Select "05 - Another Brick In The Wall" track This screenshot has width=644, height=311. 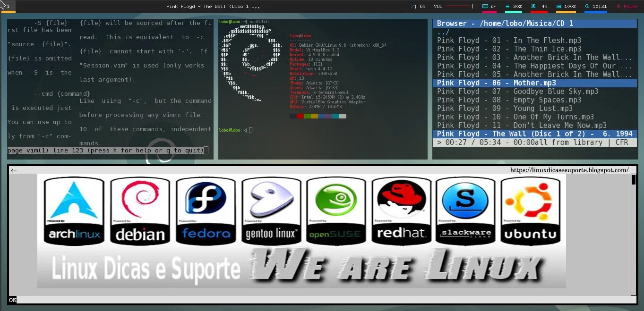coord(535,75)
